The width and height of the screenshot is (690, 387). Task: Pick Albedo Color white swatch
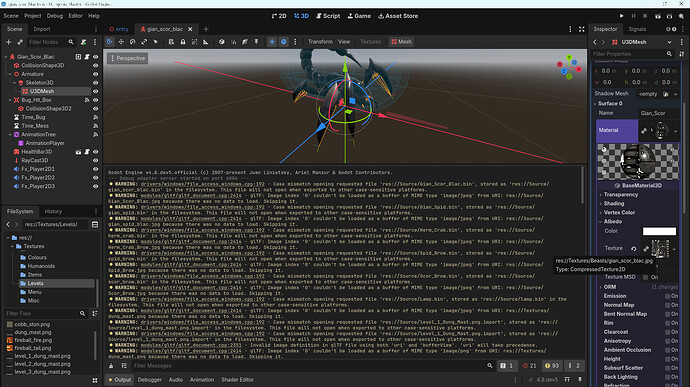(x=659, y=231)
